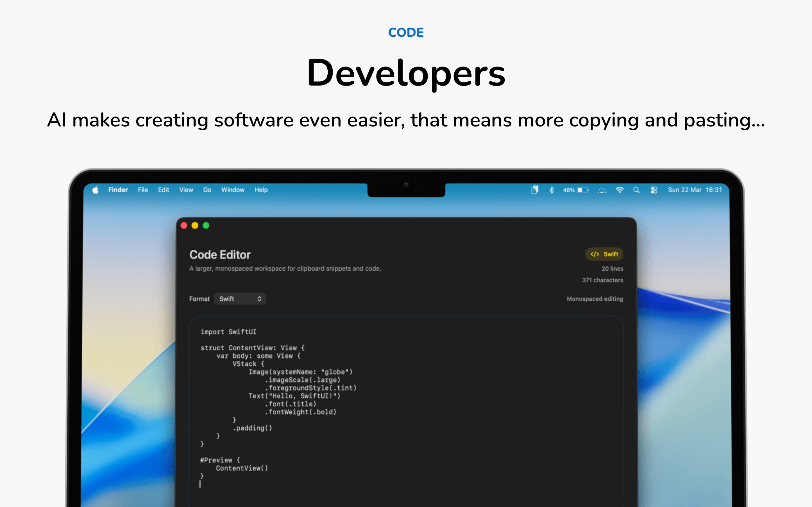This screenshot has width=812, height=507.
Task: Open the Go menu
Action: [x=207, y=190]
